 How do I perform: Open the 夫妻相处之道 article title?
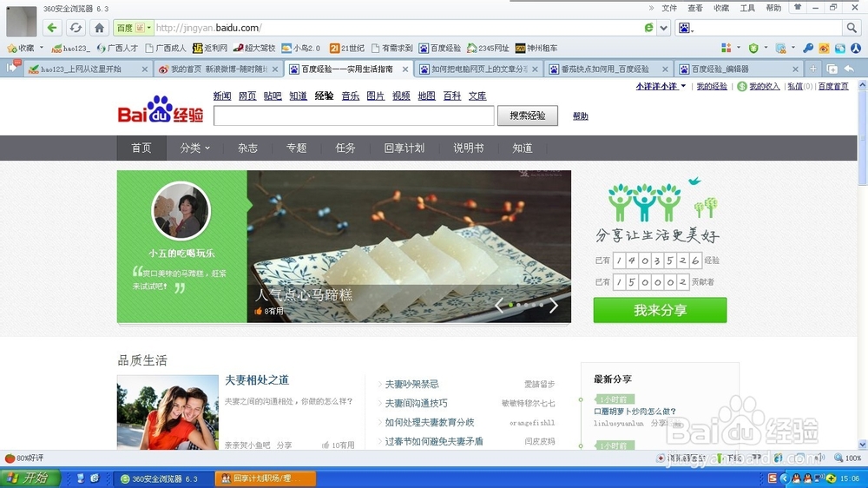pyautogui.click(x=257, y=380)
